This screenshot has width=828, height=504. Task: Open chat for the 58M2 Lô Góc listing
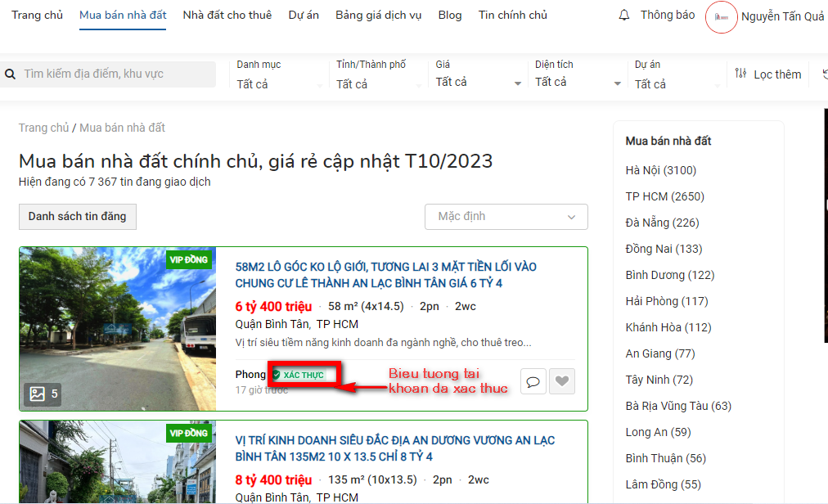tap(533, 381)
